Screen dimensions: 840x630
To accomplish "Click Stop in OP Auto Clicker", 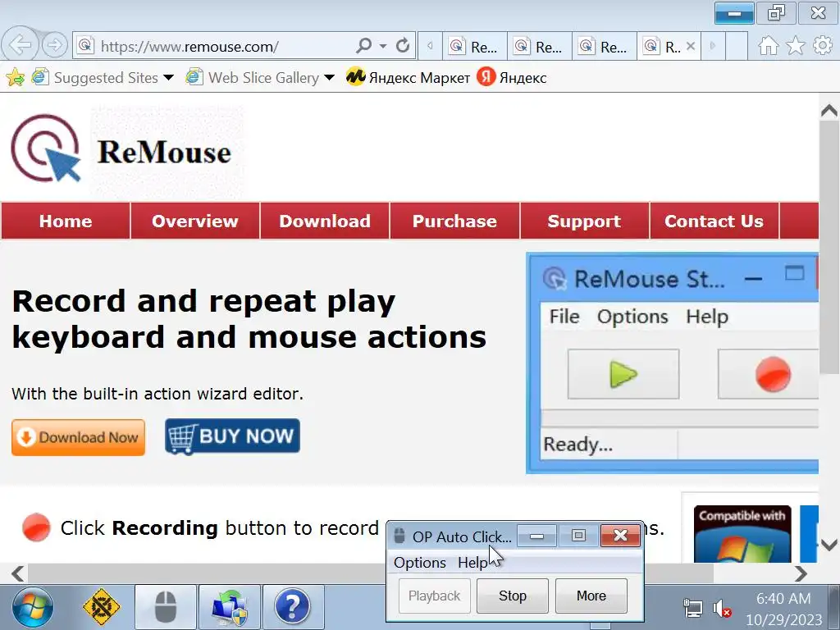I will point(513,596).
